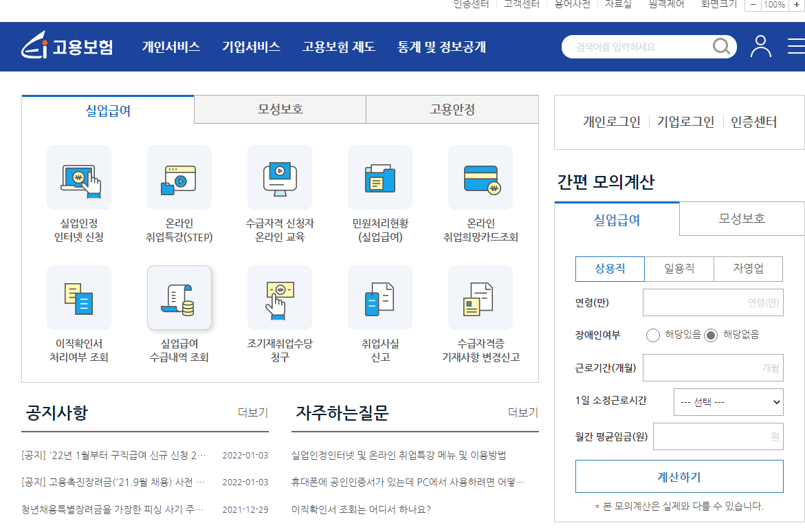
Task: Open 고객센터 top link
Action: pyautogui.click(x=522, y=4)
